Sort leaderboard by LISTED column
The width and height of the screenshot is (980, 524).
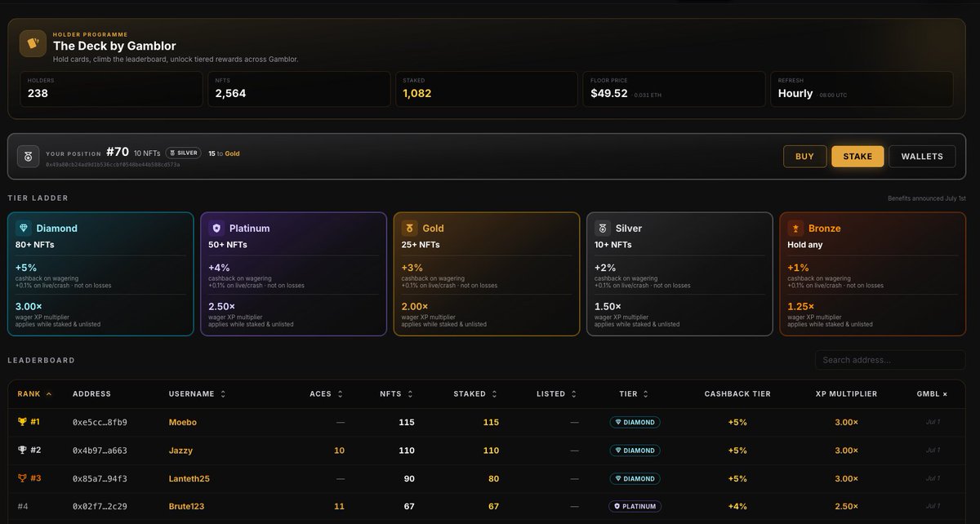coord(557,393)
